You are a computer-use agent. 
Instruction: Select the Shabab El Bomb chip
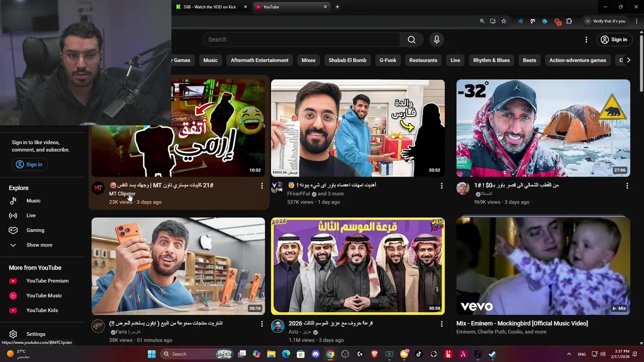coord(348,60)
